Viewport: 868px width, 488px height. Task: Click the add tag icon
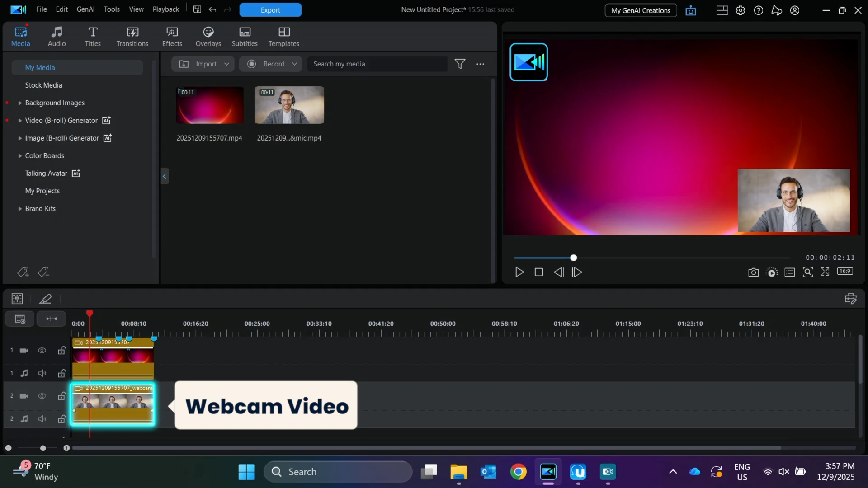point(23,272)
